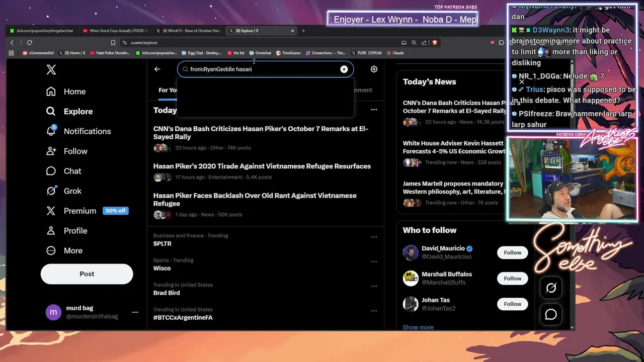
Task: Open Claude bookmark
Action: pyautogui.click(x=395, y=53)
